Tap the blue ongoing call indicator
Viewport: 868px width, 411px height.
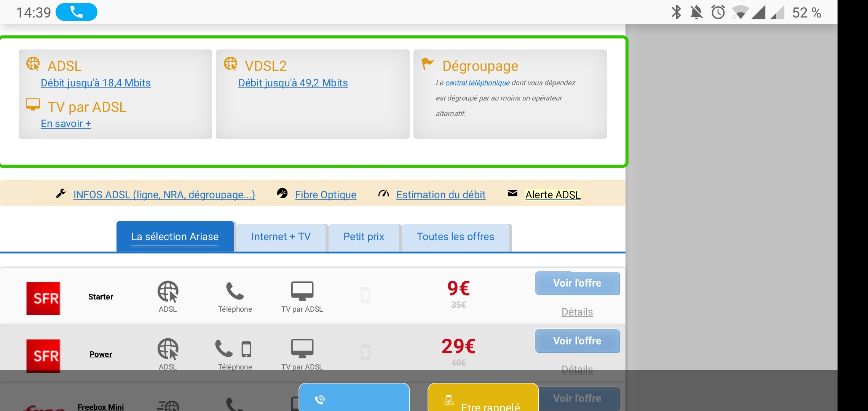click(77, 12)
